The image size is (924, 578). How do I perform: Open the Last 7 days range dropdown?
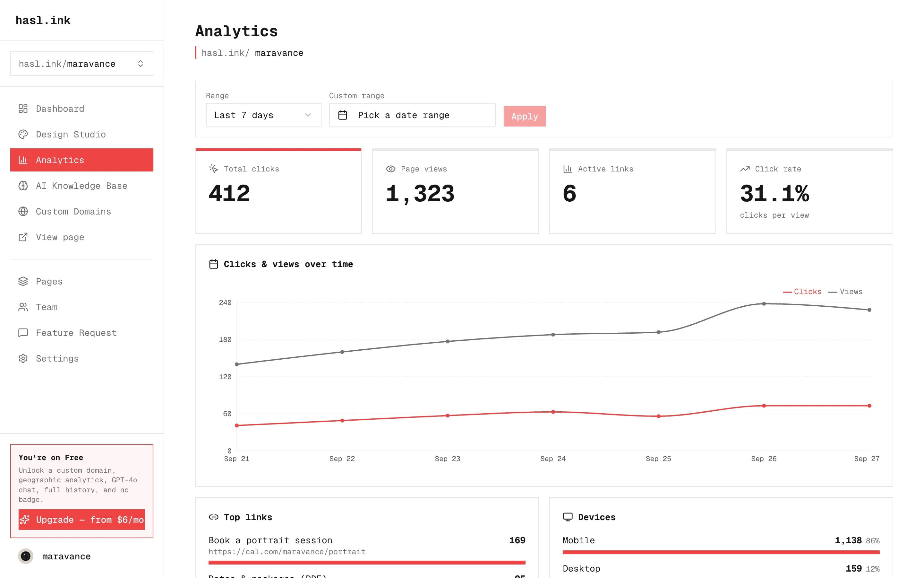[263, 115]
